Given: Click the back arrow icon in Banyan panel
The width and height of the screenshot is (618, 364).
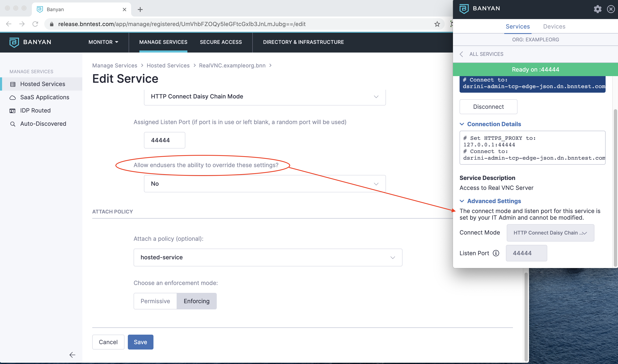Looking at the screenshot, I should point(462,54).
